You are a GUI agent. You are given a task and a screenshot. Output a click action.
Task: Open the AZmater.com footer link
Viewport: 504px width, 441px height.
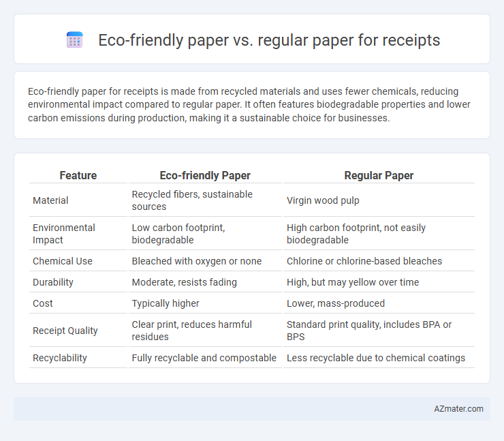pos(458,408)
